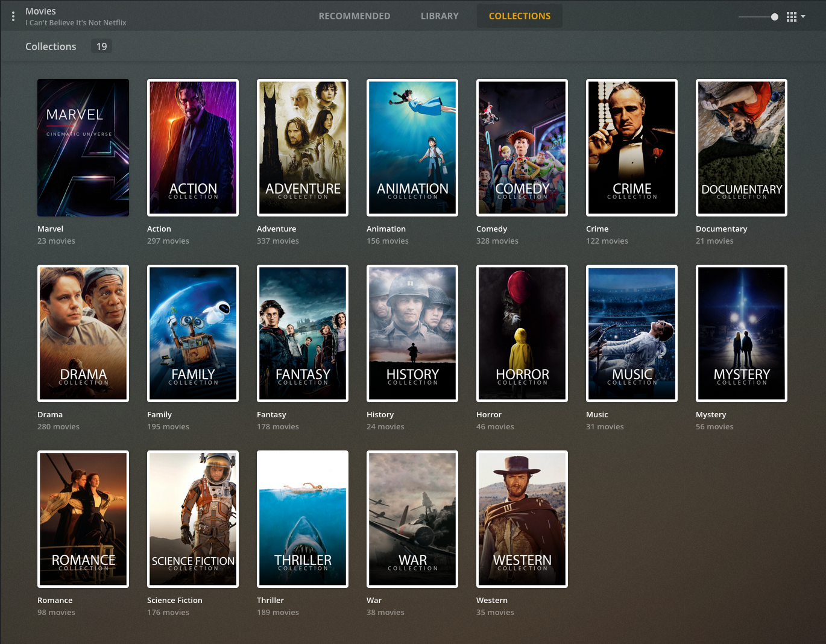Click the '176 movies' count text
The width and height of the screenshot is (826, 644).
168,613
